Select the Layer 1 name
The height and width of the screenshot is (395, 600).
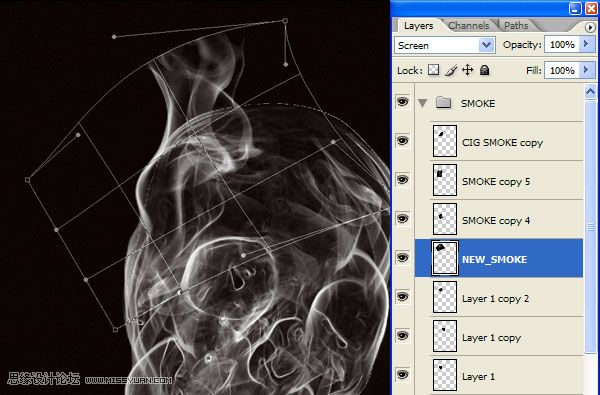point(478,377)
